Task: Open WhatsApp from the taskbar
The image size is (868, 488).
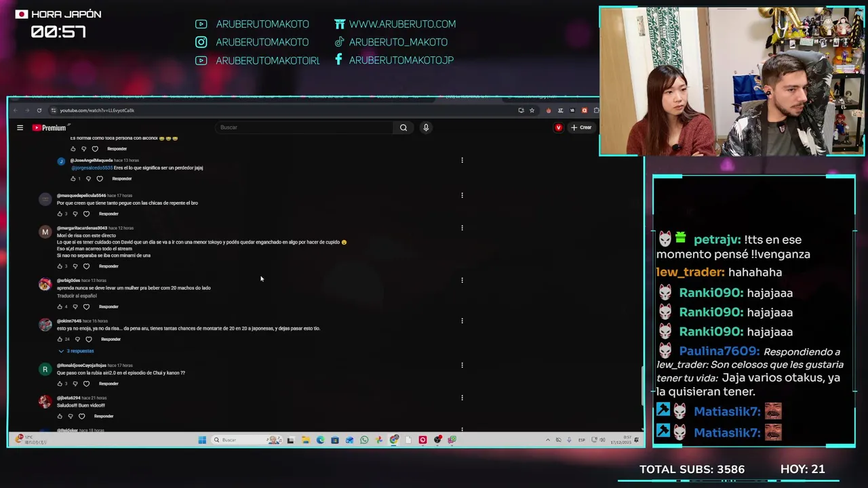Action: tap(364, 440)
